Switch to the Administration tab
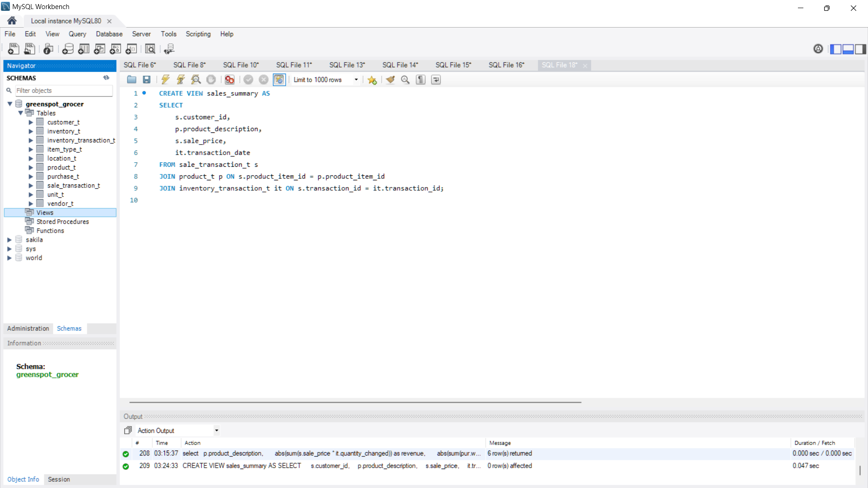868x488 pixels. coord(28,328)
